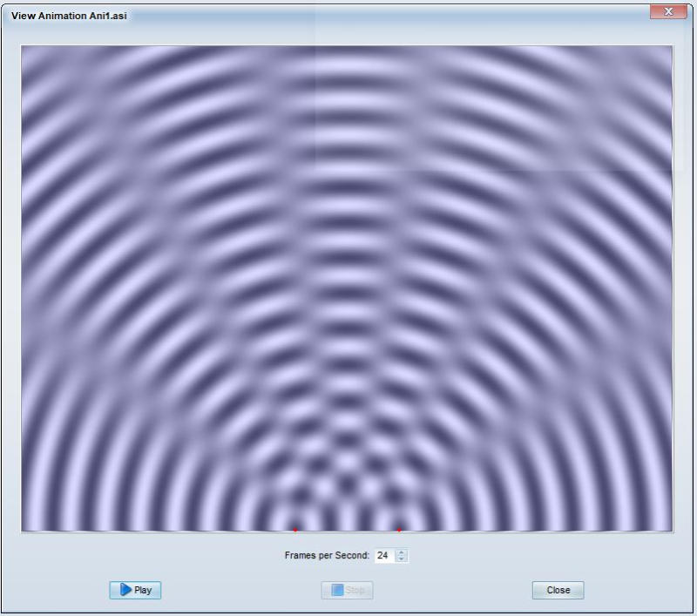Start the animation with Play
697x616 pixels.
(x=135, y=590)
